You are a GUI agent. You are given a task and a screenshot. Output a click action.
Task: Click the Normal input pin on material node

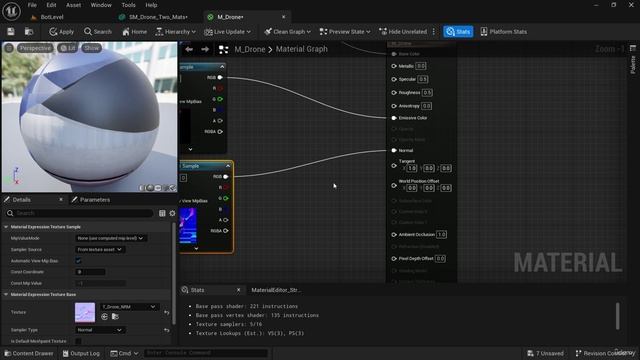point(394,151)
